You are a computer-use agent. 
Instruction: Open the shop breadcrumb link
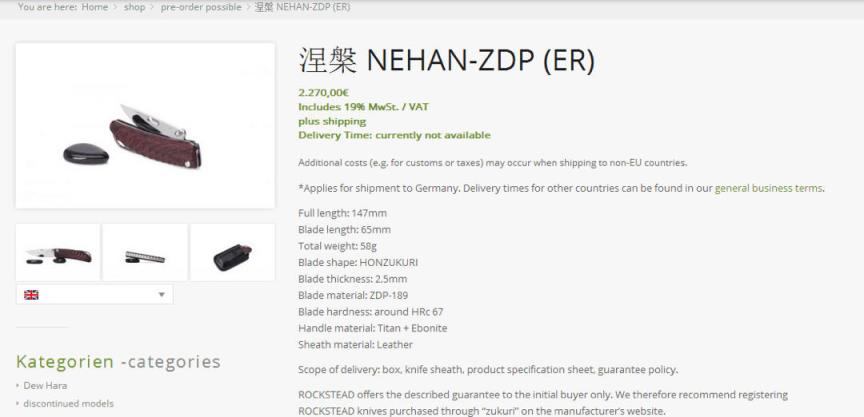[x=134, y=7]
